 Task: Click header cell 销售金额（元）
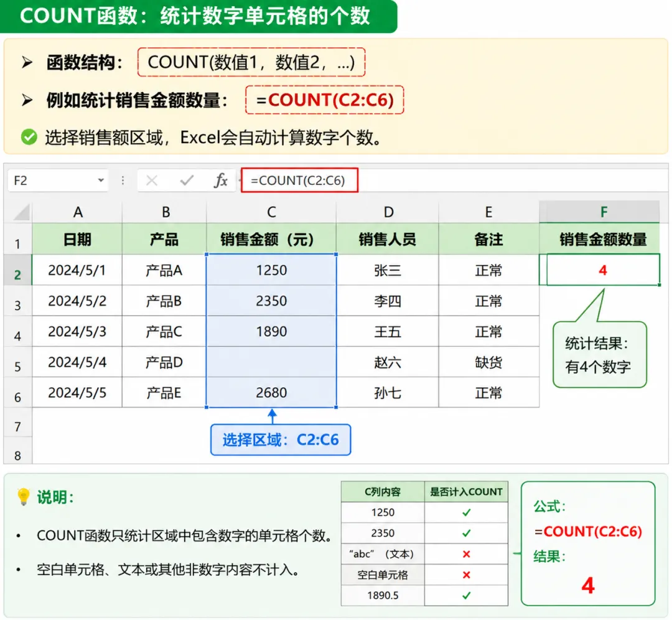point(271,239)
